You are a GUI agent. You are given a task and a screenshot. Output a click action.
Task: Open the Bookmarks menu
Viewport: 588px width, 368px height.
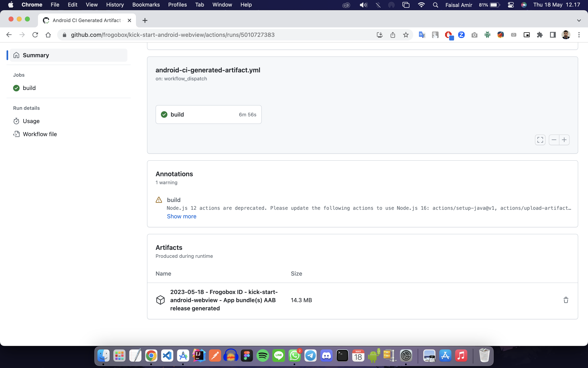pyautogui.click(x=146, y=5)
